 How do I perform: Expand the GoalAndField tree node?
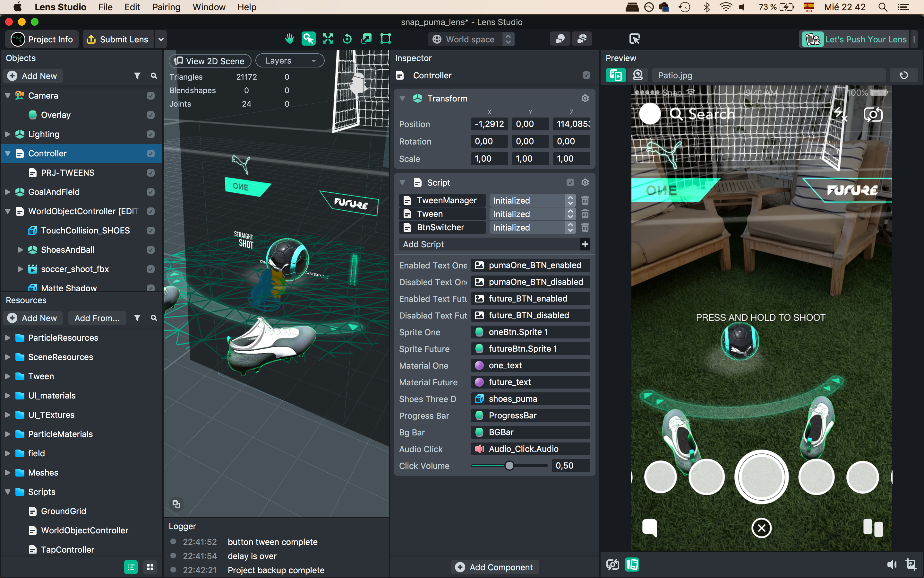click(x=7, y=192)
